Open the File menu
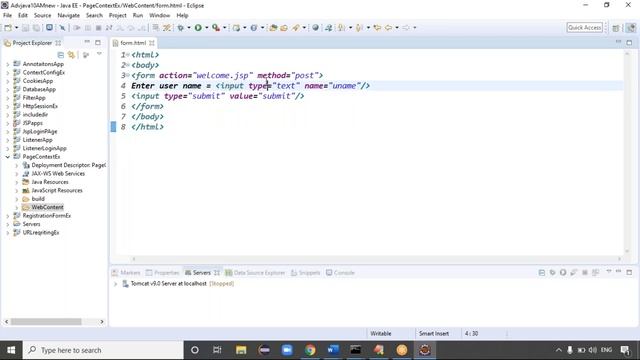 pyautogui.click(x=7, y=15)
